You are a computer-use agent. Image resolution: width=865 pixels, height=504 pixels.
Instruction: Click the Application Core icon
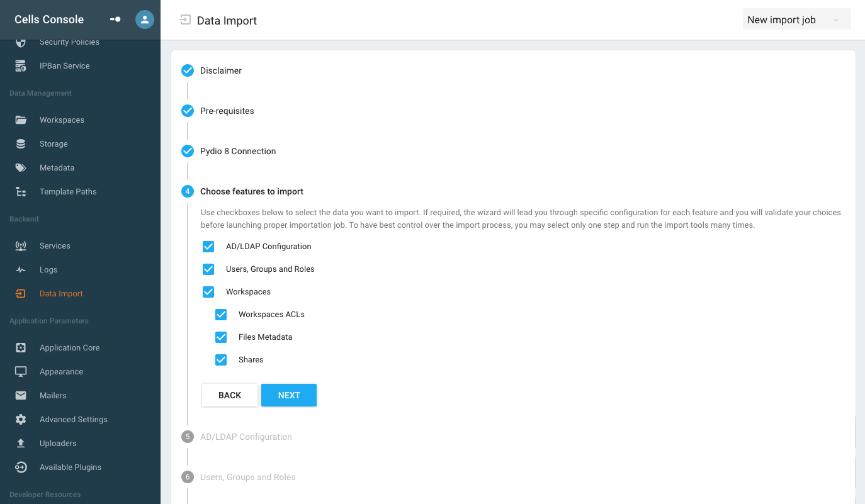tap(21, 348)
